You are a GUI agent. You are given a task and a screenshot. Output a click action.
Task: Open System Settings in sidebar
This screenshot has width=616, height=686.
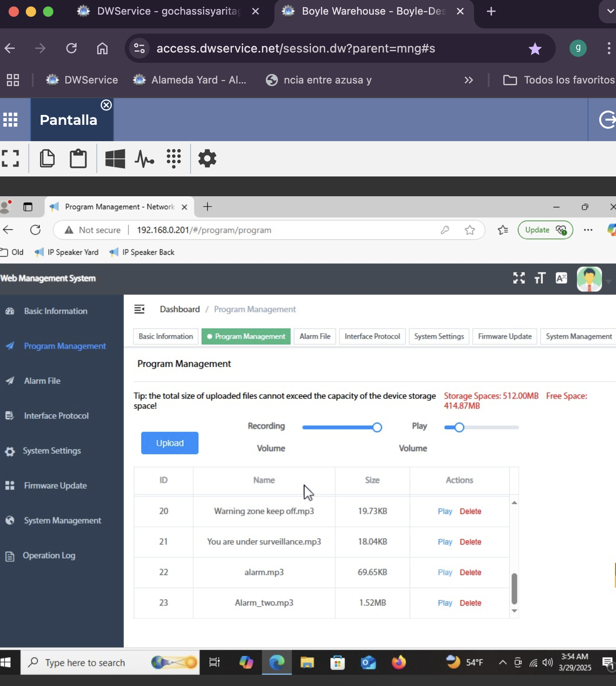[x=52, y=451]
